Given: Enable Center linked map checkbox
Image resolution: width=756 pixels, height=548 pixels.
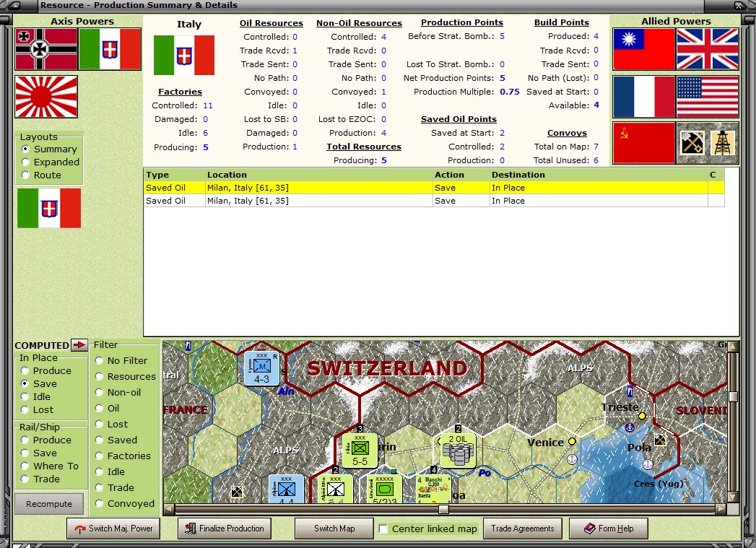Looking at the screenshot, I should tap(383, 529).
